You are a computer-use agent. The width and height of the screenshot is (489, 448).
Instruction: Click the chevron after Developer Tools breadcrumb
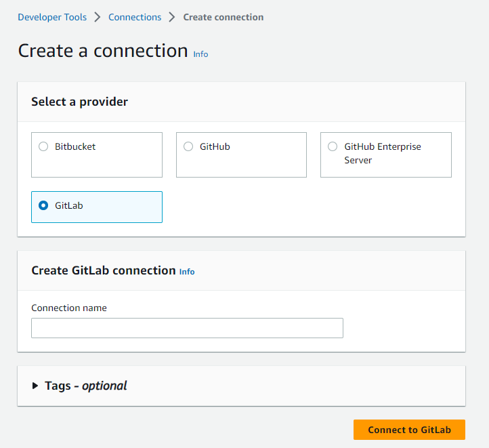(98, 18)
